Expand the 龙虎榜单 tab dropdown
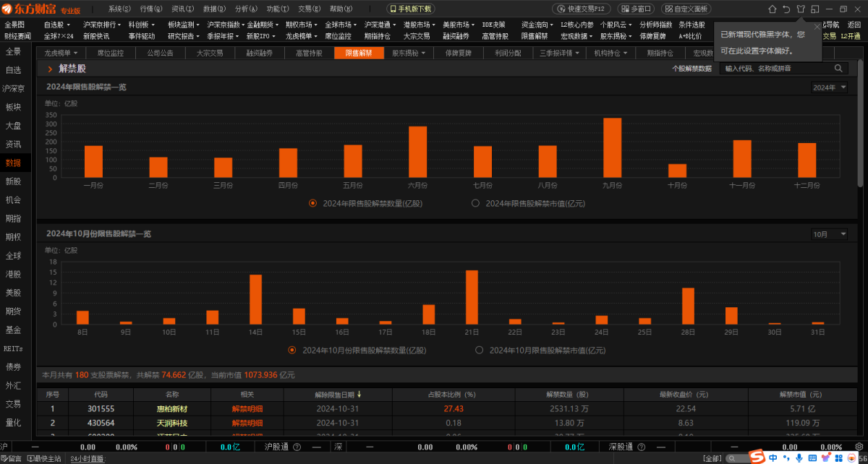This screenshot has width=868, height=464. click(x=75, y=53)
